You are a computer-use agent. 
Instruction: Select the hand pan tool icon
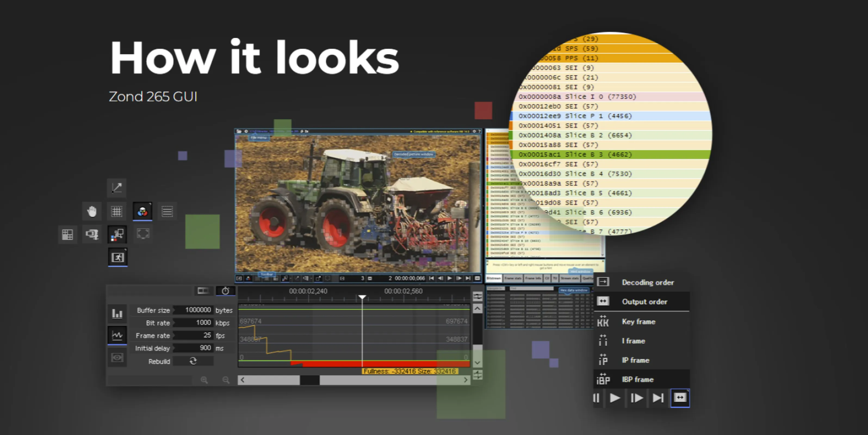tap(92, 211)
